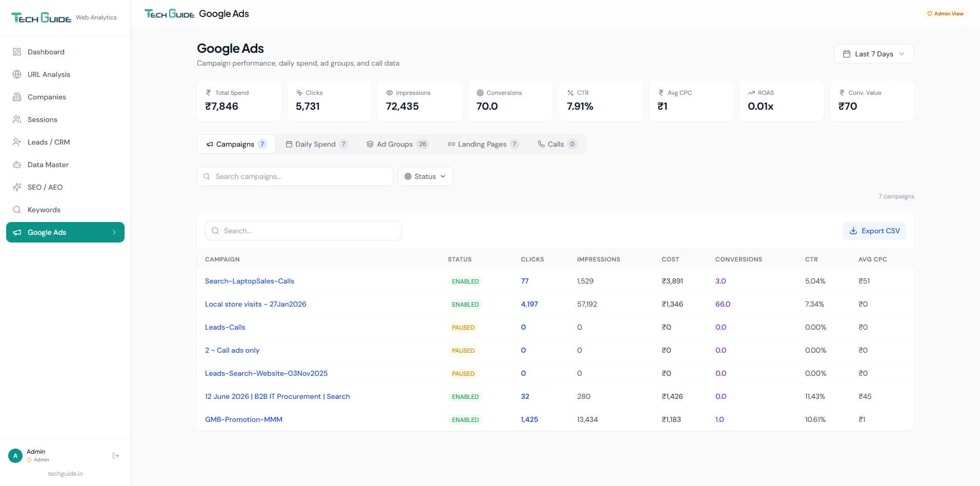Sort by the COST column header

click(670, 259)
